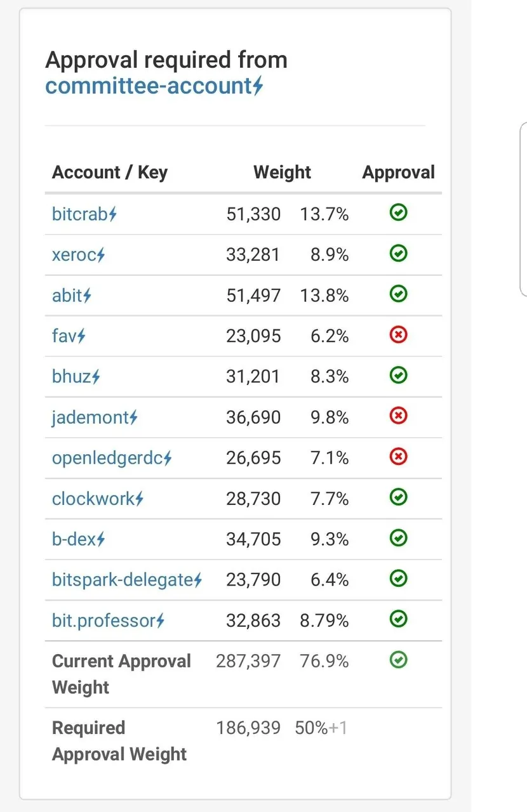
Task: Click the Account / Key column header
Action: [110, 173]
